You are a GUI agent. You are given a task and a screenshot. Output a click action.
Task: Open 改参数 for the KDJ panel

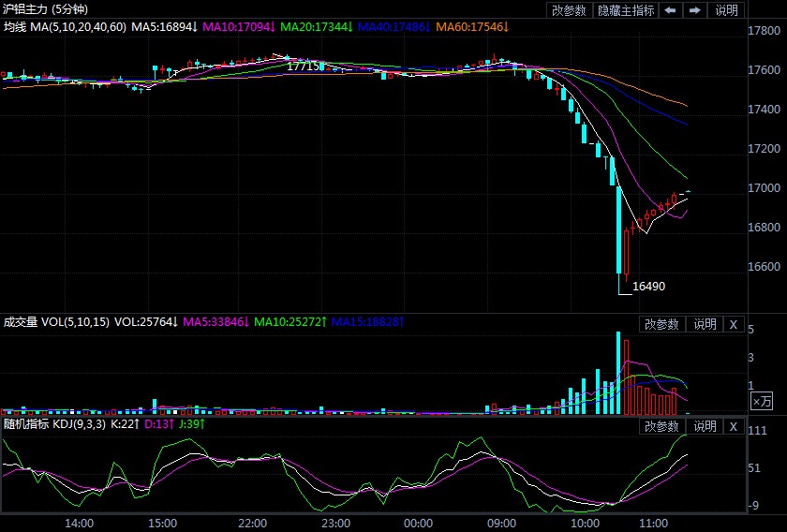[661, 426]
